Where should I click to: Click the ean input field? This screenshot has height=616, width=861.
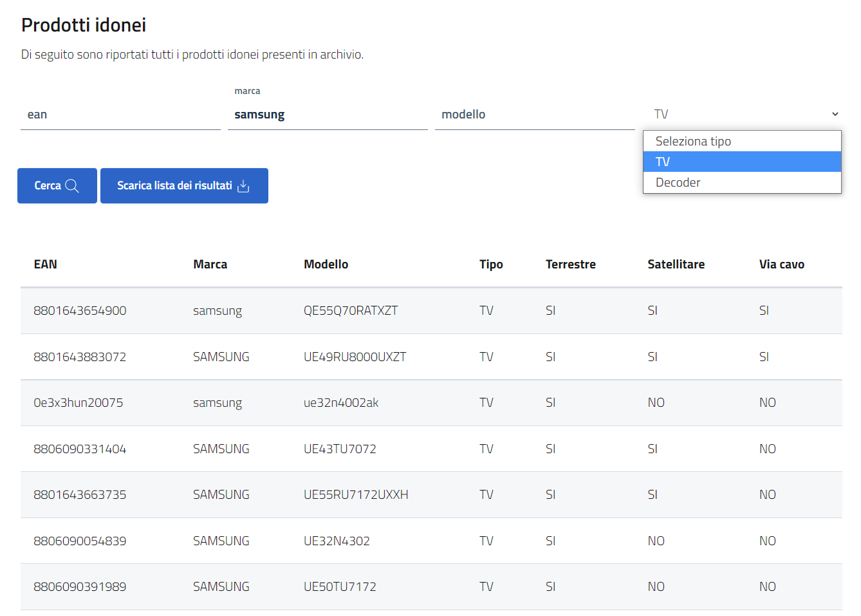120,115
